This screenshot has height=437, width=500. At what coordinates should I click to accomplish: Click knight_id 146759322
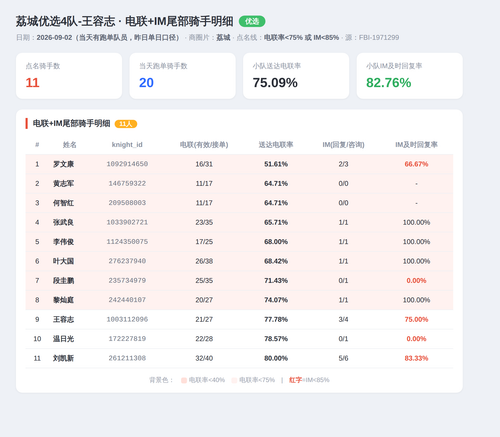(127, 183)
